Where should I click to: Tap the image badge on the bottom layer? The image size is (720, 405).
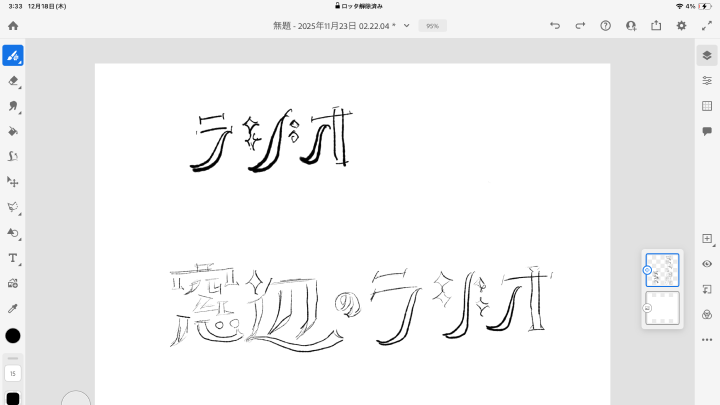coord(647,308)
